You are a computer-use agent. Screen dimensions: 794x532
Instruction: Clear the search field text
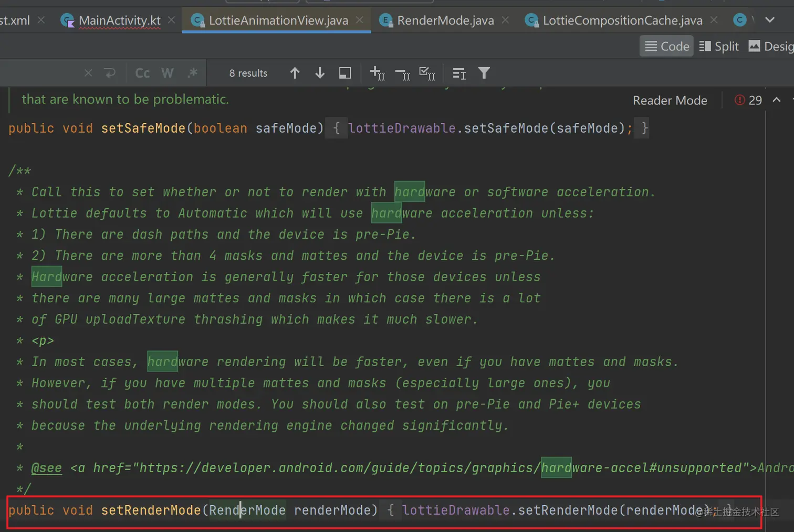88,73
